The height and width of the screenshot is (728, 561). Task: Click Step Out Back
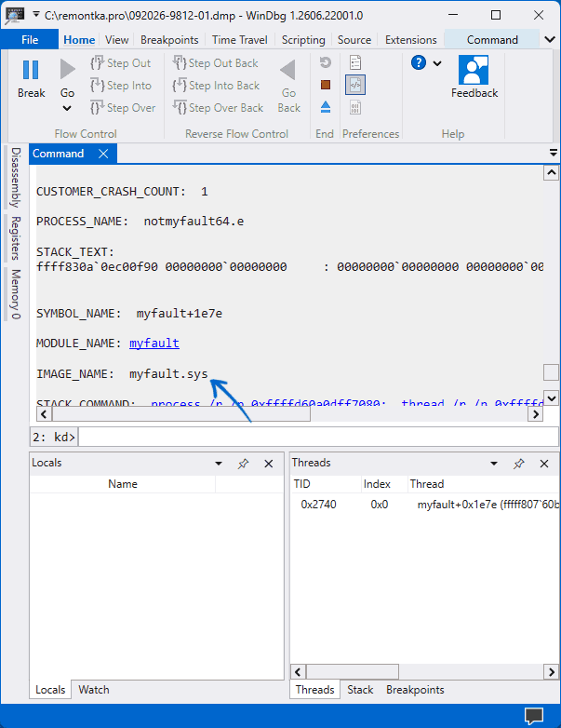(215, 63)
